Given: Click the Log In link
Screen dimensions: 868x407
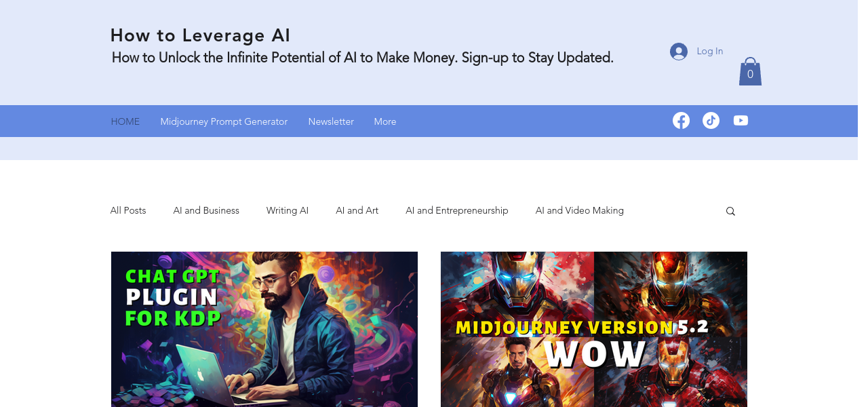Looking at the screenshot, I should point(709,52).
